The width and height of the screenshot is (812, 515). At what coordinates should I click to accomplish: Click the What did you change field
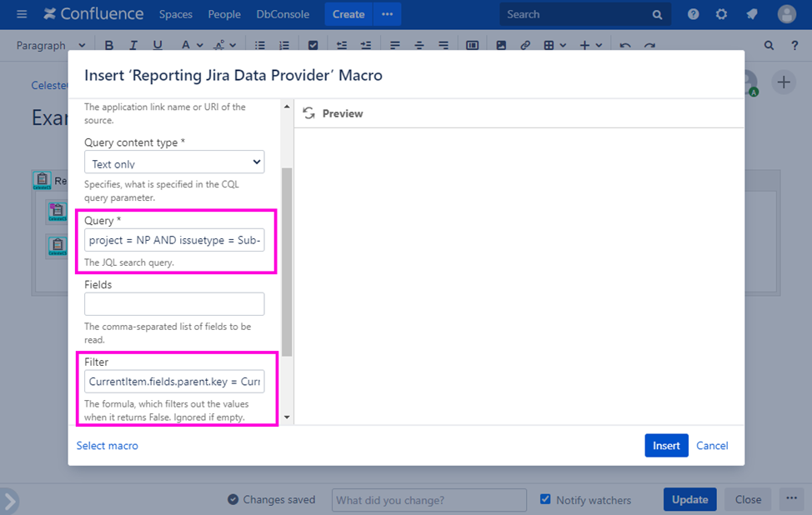(429, 500)
